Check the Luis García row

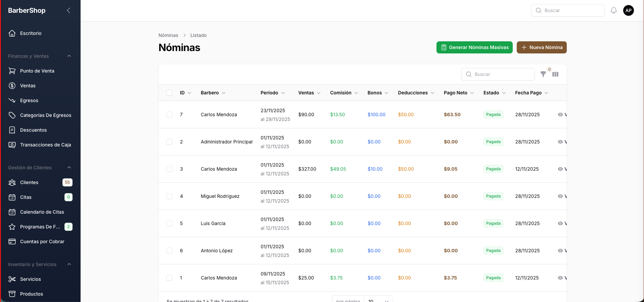tap(169, 223)
